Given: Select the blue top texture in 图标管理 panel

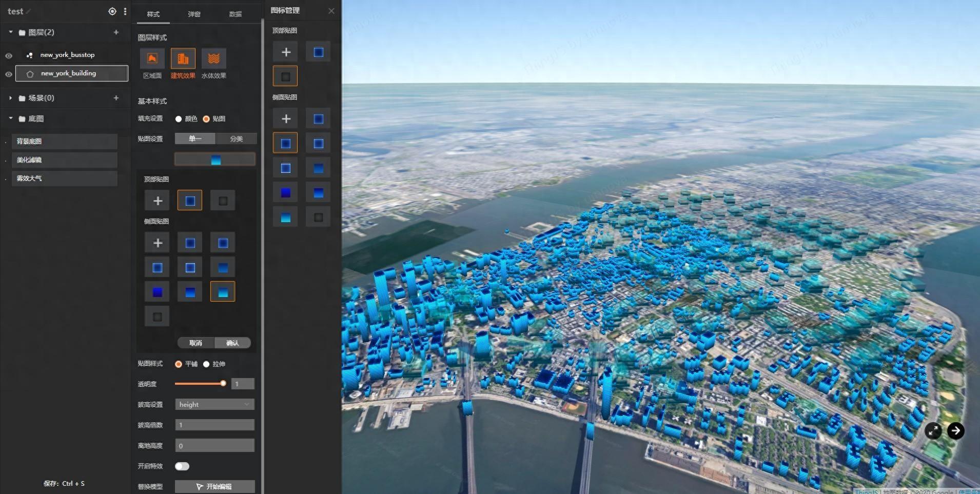Looking at the screenshot, I should pos(318,52).
